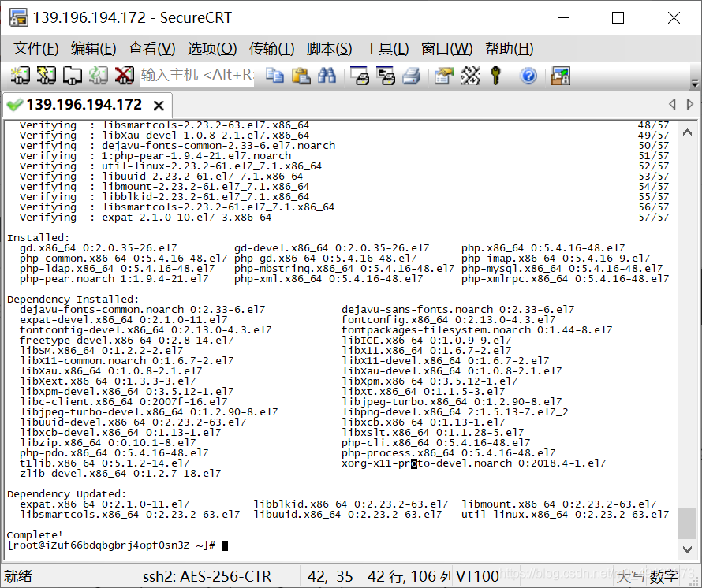Screen dimensions: 702x588
Task: Click the Find binoculars icon
Action: click(x=327, y=75)
